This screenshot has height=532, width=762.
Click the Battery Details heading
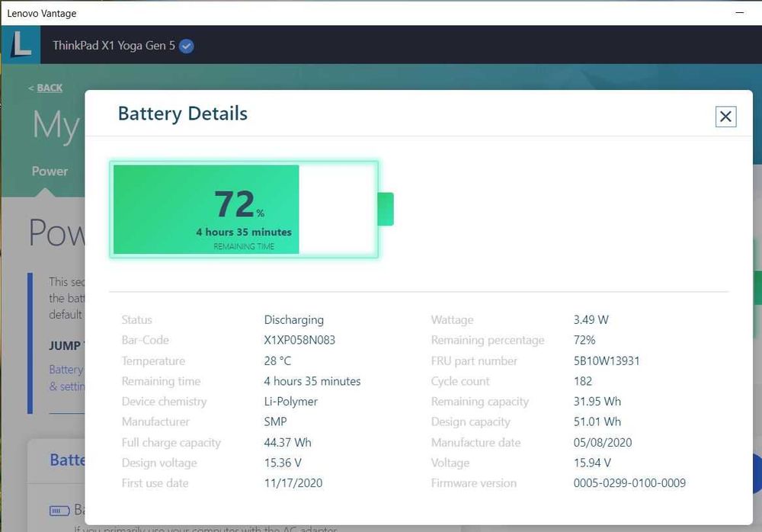pyautogui.click(x=183, y=114)
